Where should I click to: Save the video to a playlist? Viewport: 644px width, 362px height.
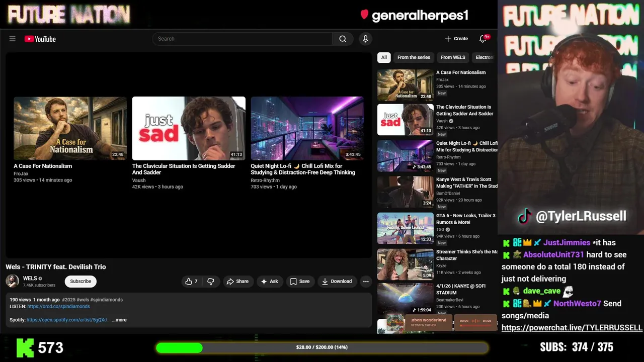299,281
